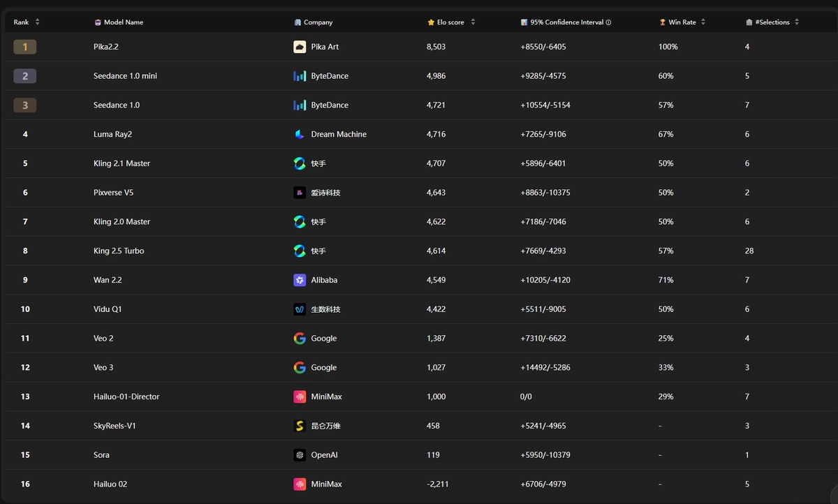Click confidence interval +5950/-10379
Viewport: 838px width, 504px height.
[545, 455]
